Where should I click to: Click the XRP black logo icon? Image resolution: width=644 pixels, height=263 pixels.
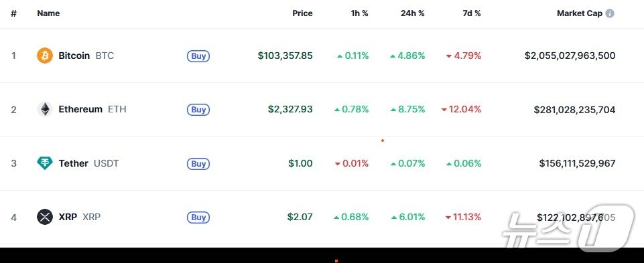pyautogui.click(x=45, y=217)
